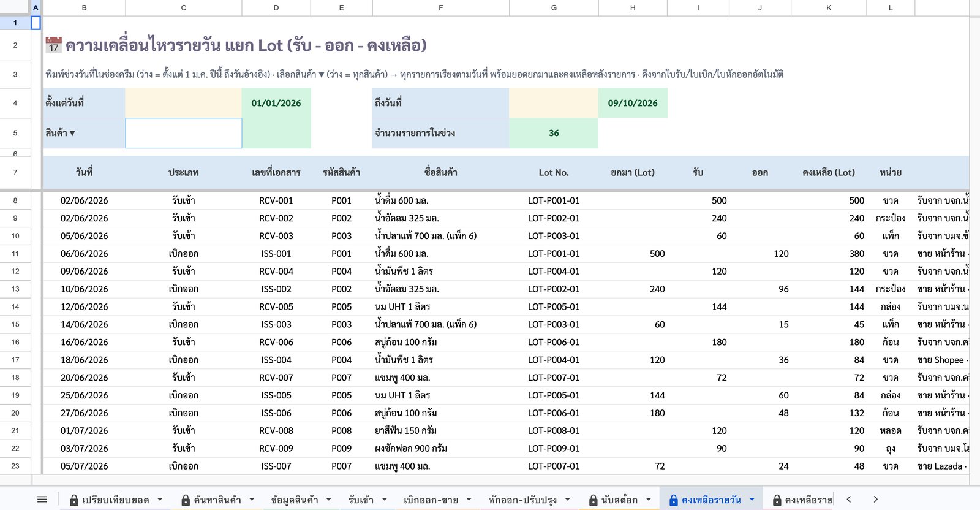
Task: Switch to รับเข้า sheet tab
Action: [361, 500]
